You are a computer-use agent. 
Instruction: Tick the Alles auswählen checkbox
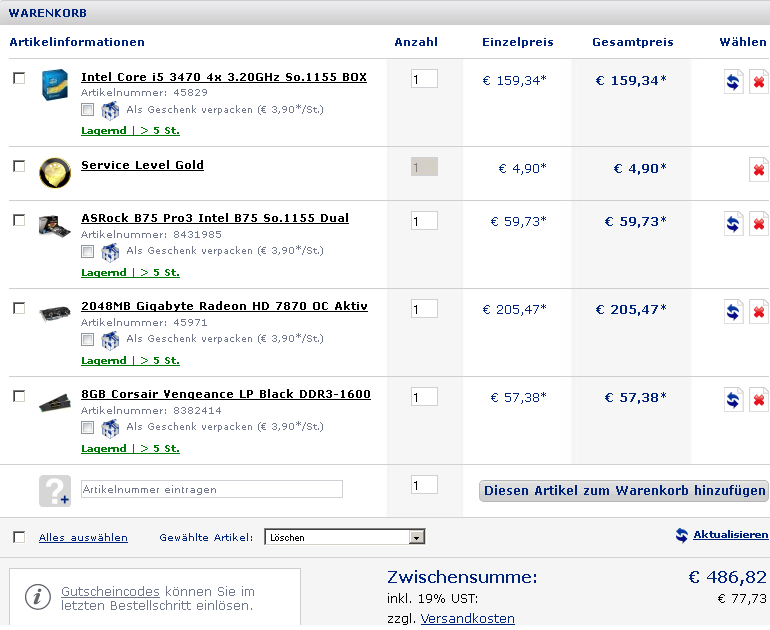(x=19, y=537)
